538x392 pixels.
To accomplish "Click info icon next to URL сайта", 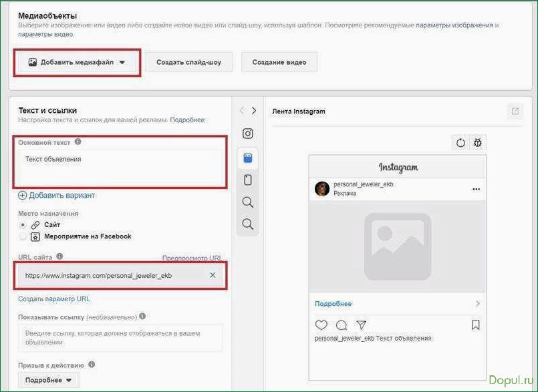I will pyautogui.click(x=59, y=256).
